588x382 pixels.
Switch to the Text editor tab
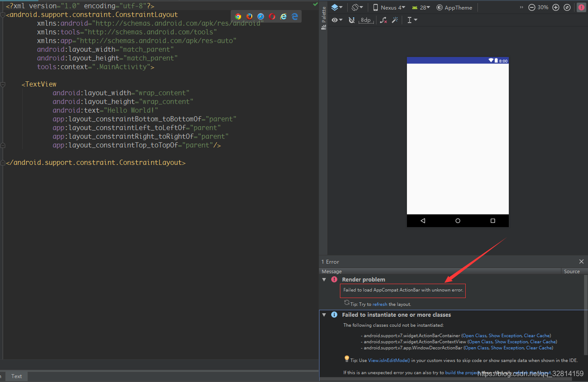click(x=17, y=376)
